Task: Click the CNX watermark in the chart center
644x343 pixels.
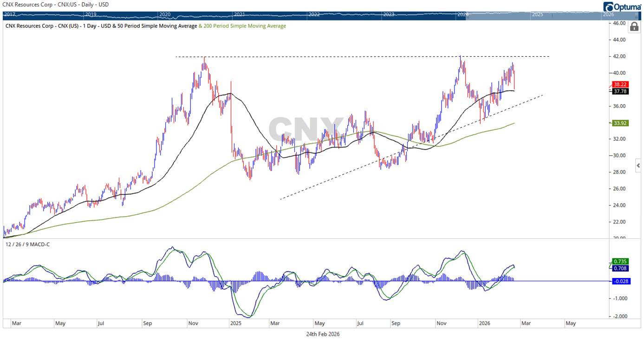Action: click(307, 128)
